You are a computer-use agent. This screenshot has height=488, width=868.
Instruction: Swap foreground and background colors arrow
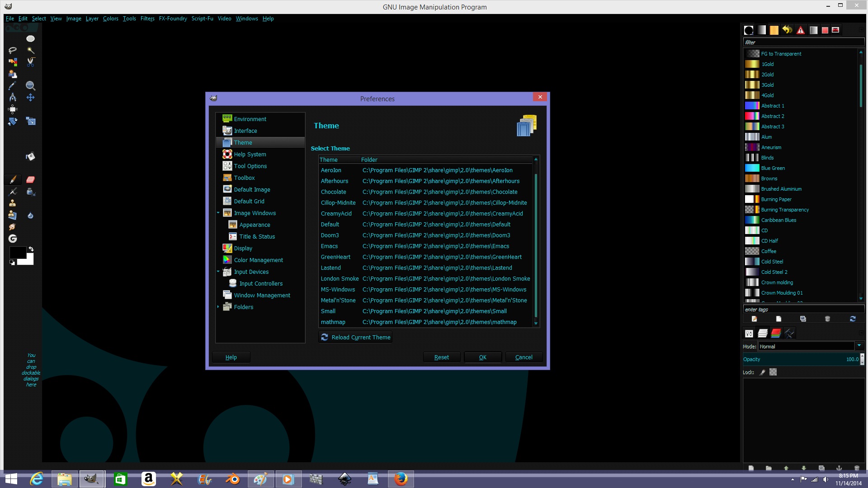(x=31, y=249)
